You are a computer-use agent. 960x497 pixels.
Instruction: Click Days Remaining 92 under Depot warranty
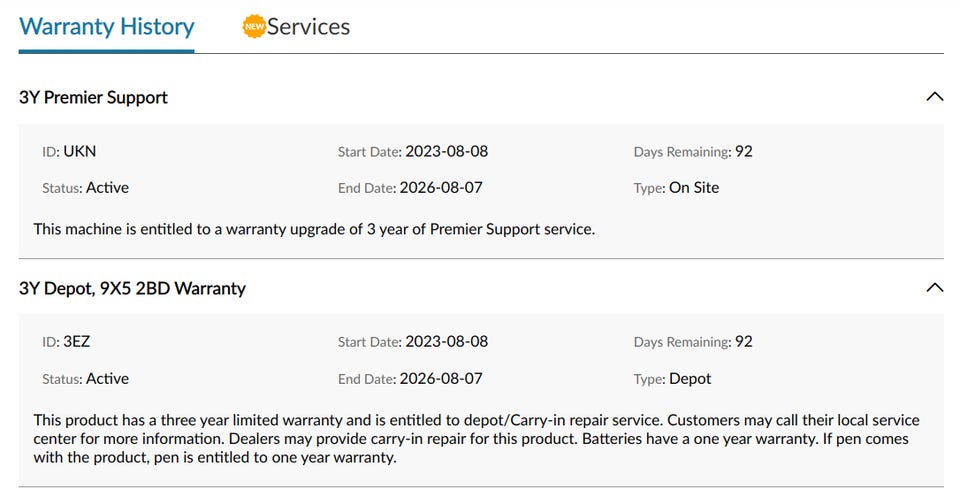(743, 342)
